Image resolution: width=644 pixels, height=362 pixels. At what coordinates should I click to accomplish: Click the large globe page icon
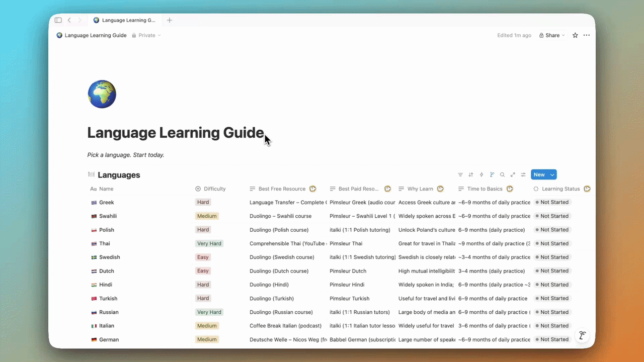pyautogui.click(x=102, y=94)
